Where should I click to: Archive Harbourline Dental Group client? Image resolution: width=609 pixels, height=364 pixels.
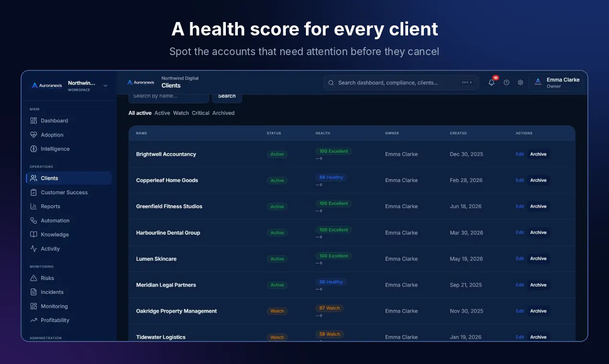pos(538,233)
